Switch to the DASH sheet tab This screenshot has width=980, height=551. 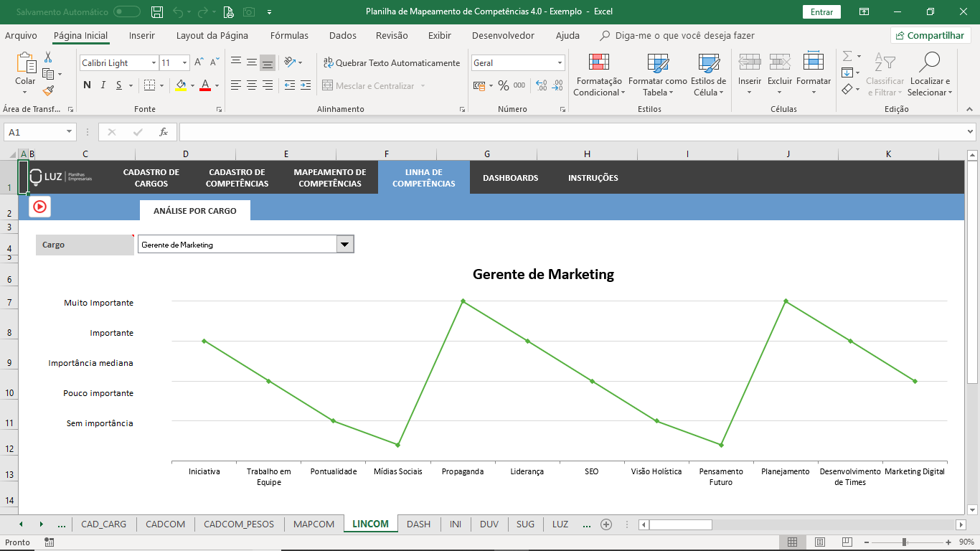(x=418, y=524)
